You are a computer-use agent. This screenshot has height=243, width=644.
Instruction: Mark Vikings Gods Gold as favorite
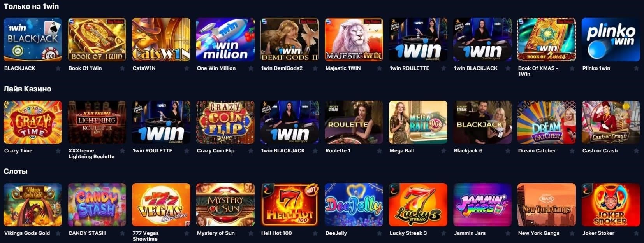pyautogui.click(x=58, y=233)
